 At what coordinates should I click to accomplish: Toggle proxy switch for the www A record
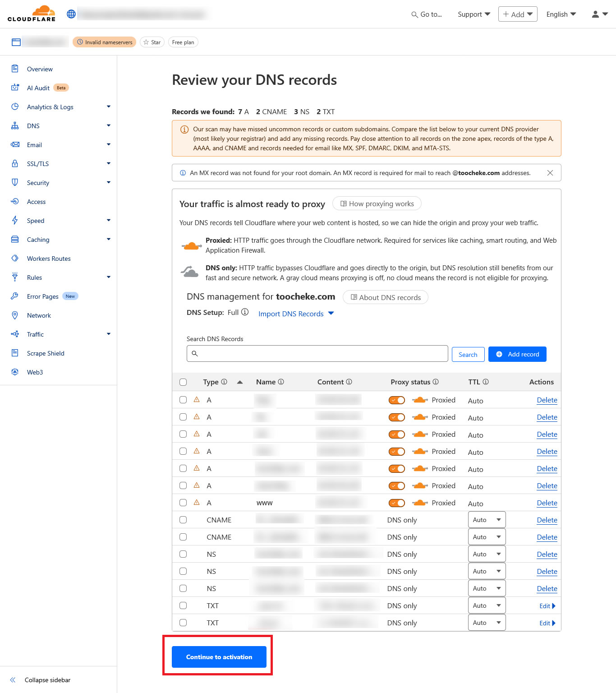pos(397,503)
